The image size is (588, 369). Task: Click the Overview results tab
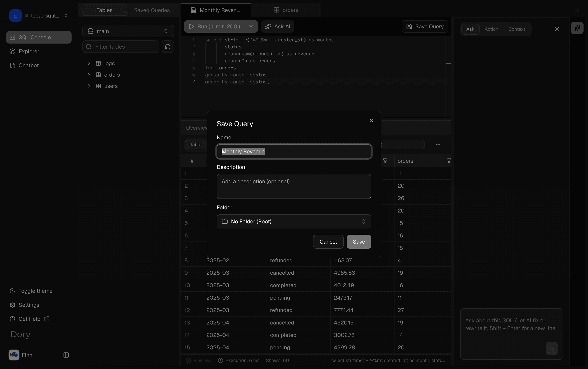[196, 128]
